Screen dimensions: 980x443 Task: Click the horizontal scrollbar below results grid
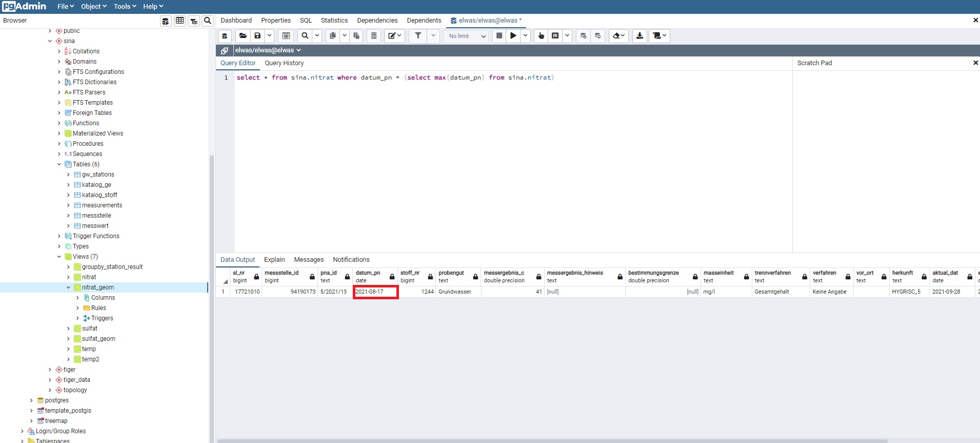(x=513, y=440)
